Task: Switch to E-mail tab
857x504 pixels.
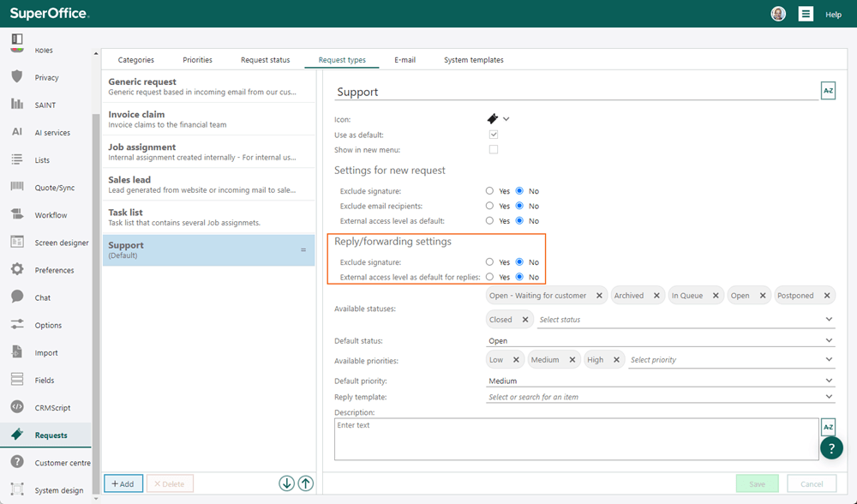Action: click(x=405, y=60)
